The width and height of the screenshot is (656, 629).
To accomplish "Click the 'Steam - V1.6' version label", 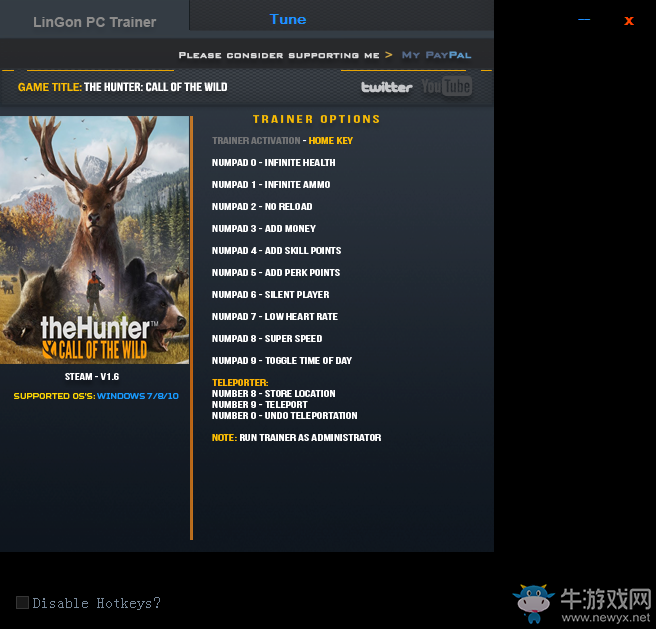I will point(92,377).
